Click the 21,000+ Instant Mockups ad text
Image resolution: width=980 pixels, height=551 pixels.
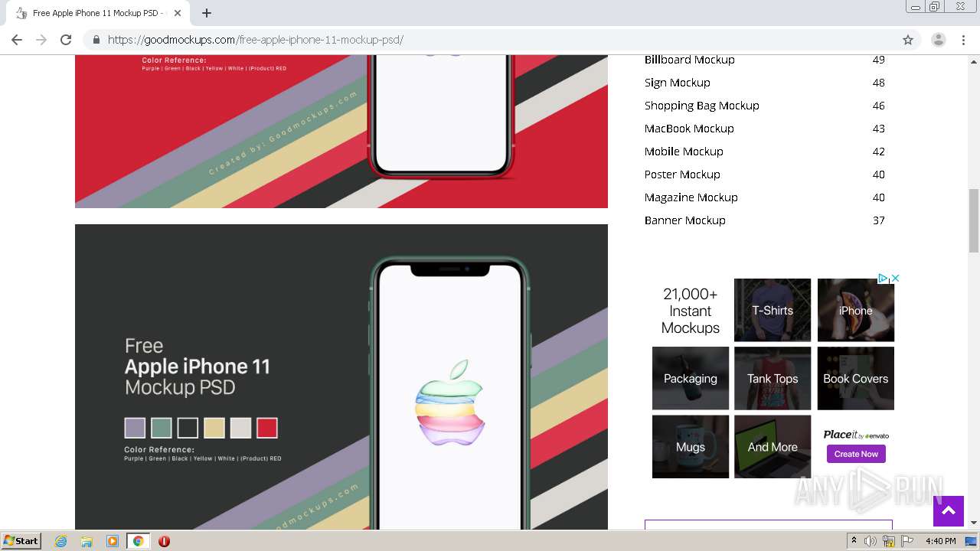click(691, 311)
